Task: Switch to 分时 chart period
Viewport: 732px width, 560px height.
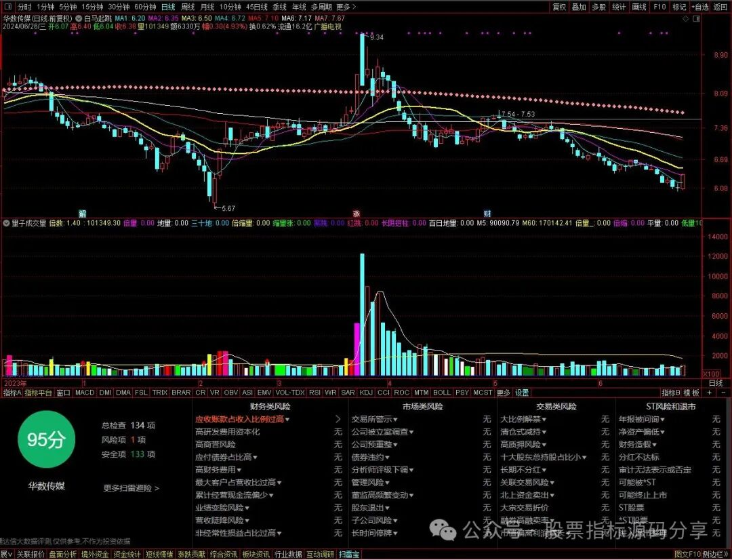Action: coord(24,7)
